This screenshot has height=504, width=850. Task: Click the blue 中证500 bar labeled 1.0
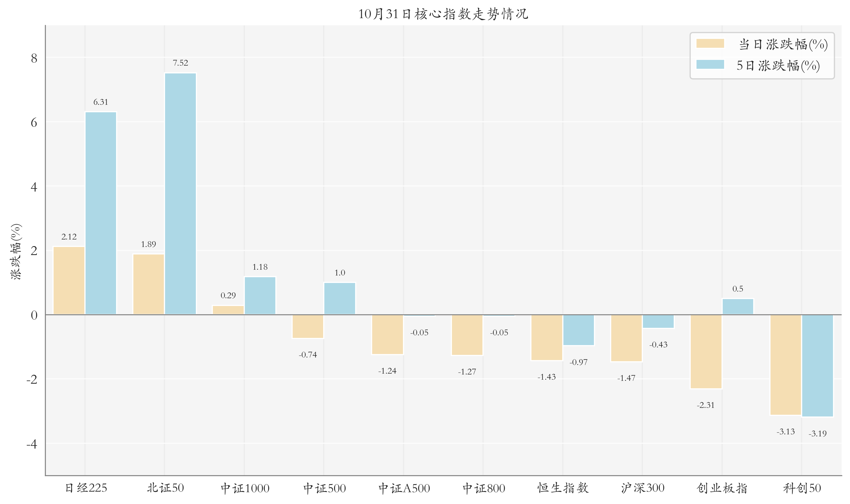[340, 298]
